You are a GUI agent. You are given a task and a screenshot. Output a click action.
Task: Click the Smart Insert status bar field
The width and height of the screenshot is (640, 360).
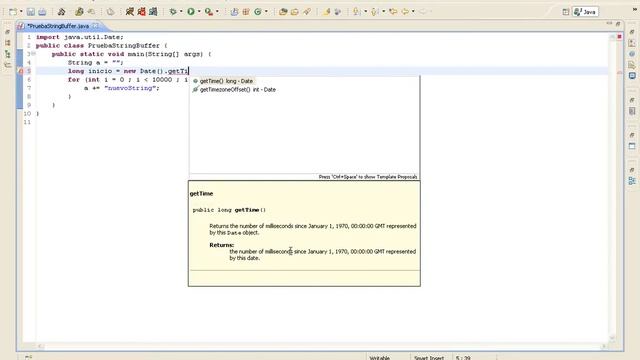click(x=430, y=358)
